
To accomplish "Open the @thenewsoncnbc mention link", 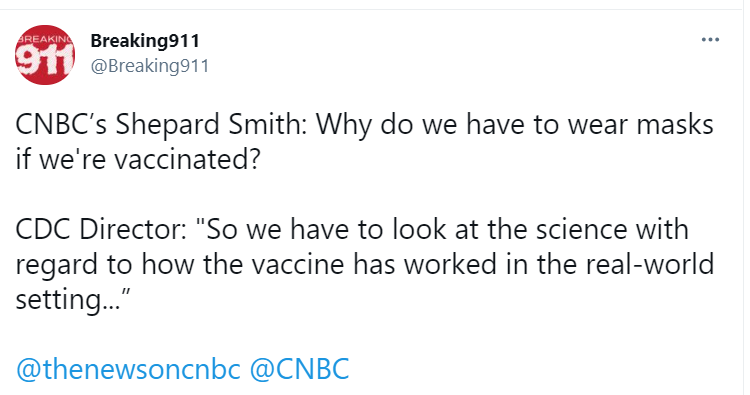I will click(x=128, y=369).
